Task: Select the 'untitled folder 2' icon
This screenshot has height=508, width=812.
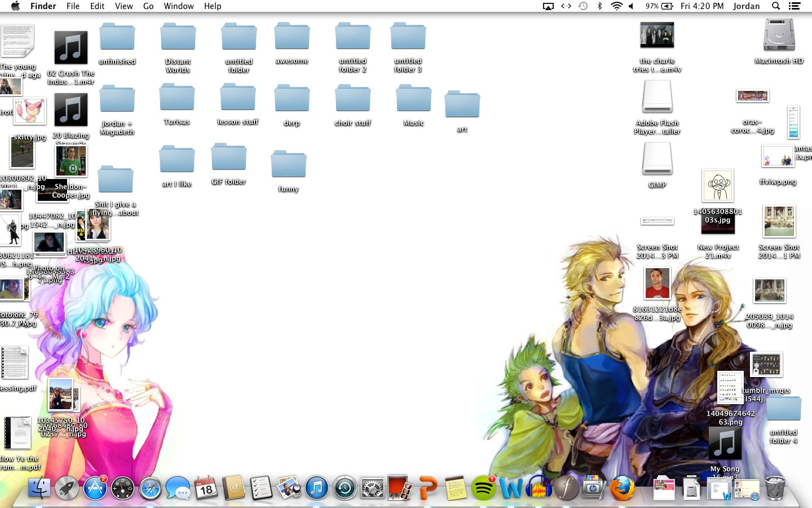Action: 353,37
